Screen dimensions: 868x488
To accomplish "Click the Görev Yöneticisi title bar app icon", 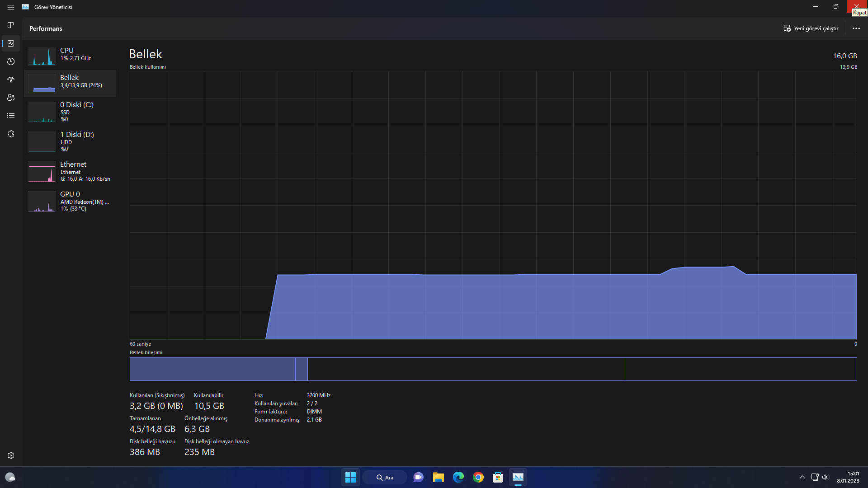I will (x=25, y=7).
